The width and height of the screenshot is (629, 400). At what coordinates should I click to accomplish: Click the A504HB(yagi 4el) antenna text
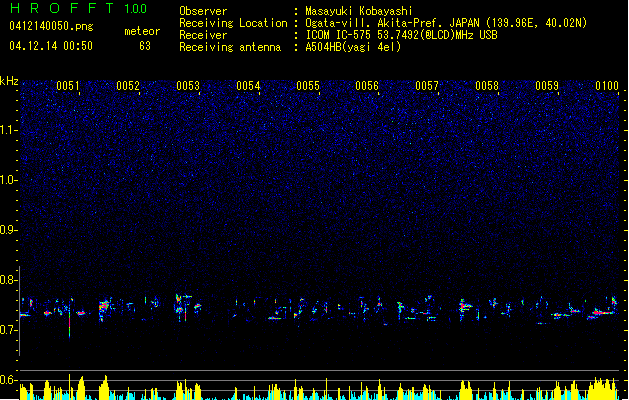point(353,47)
